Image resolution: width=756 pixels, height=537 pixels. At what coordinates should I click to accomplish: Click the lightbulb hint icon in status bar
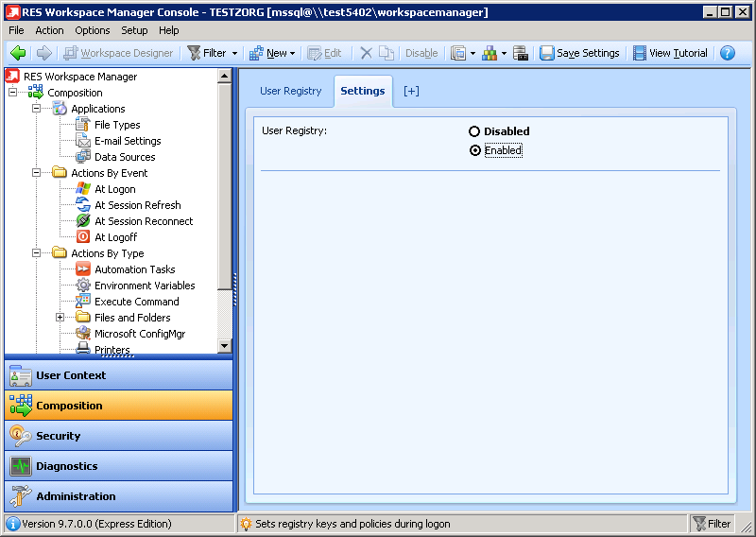tap(246, 524)
